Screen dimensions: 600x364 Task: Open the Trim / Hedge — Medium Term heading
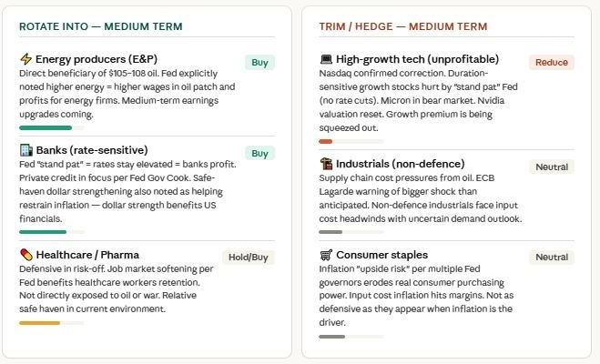pos(402,26)
